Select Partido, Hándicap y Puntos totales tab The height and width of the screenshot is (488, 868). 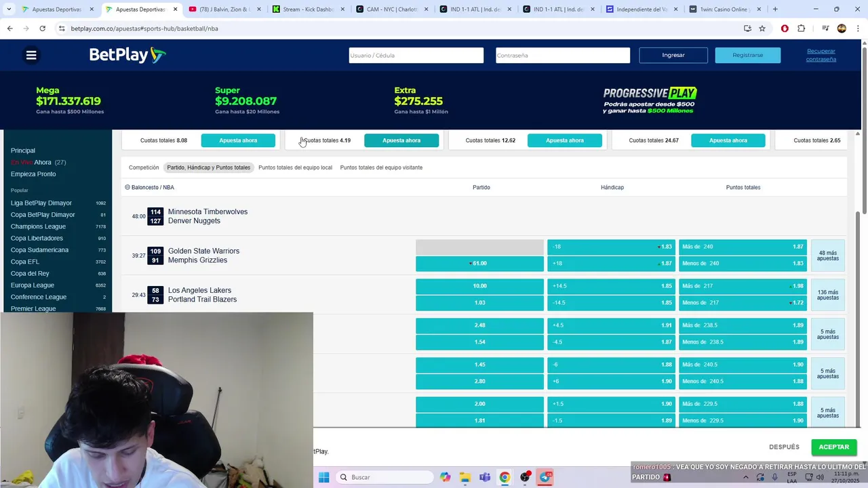pos(209,167)
